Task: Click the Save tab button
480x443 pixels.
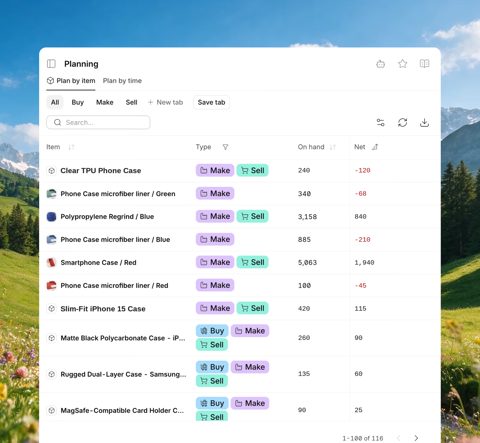Action: pos(211,102)
